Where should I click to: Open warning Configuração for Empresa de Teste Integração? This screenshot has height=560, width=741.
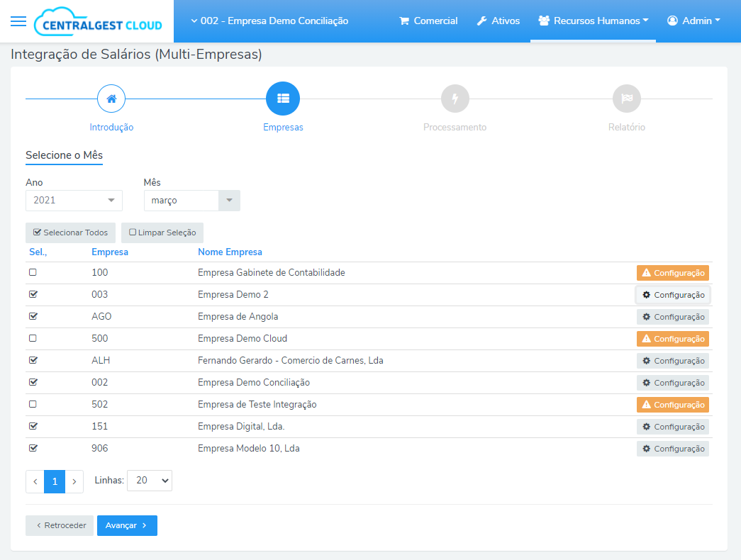(x=672, y=405)
